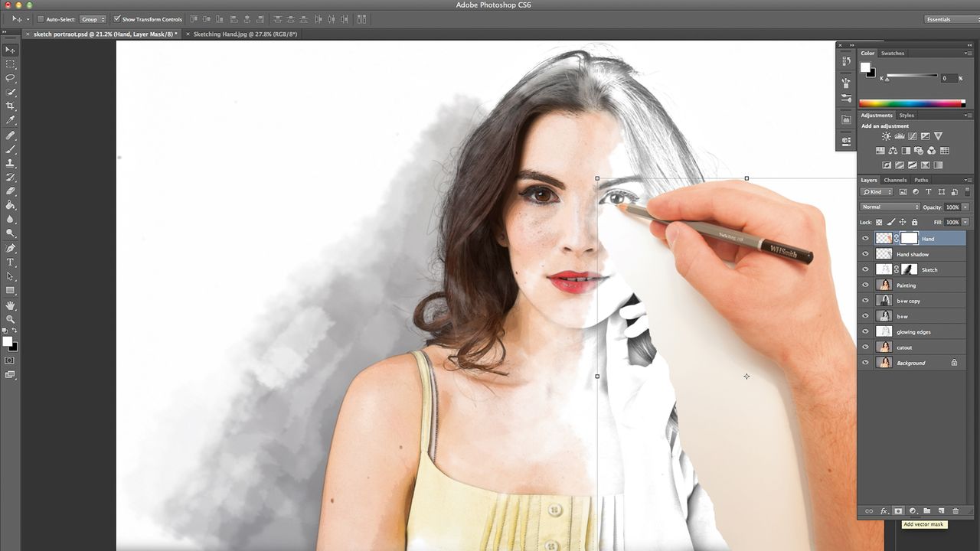The height and width of the screenshot is (551, 980).
Task: Open the Brush Presets panel icon
Action: pos(846,99)
